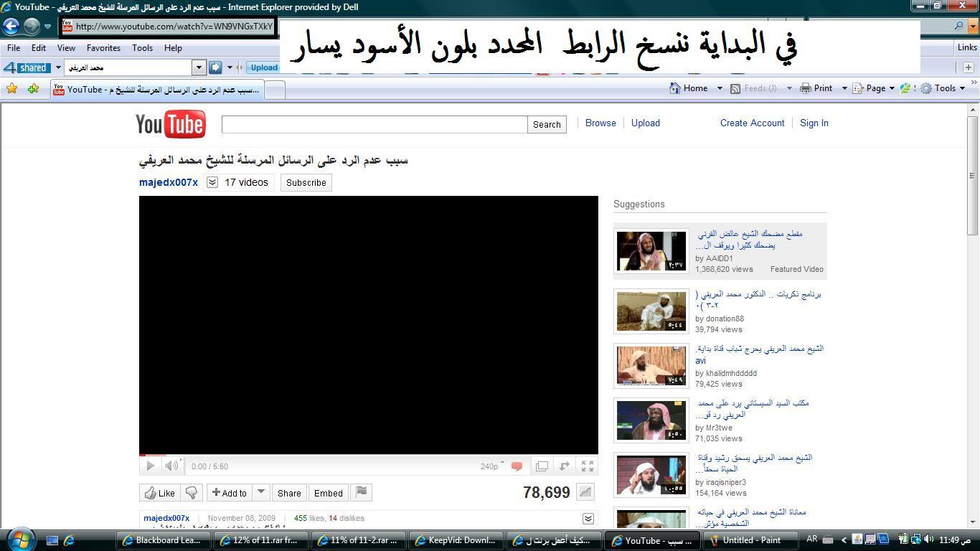Image resolution: width=980 pixels, height=551 pixels.
Task: Expand the video description
Action: (x=588, y=519)
